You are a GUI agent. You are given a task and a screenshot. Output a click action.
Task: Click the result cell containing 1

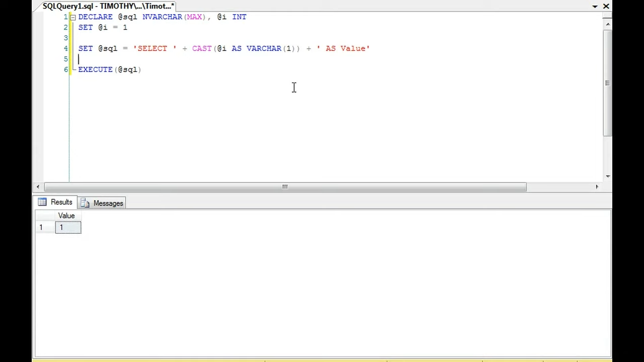[x=68, y=228]
